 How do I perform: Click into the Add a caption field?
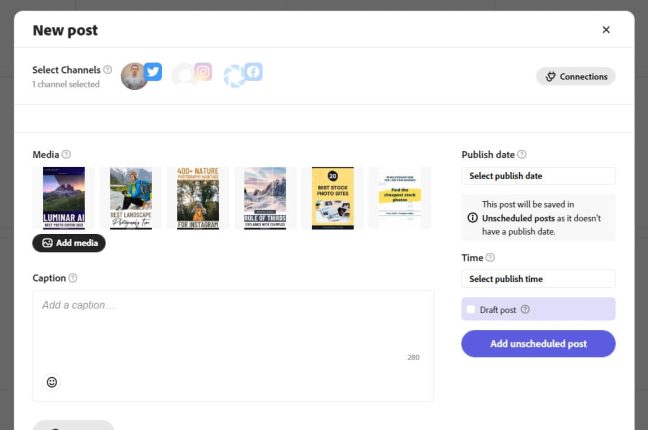tap(233, 346)
